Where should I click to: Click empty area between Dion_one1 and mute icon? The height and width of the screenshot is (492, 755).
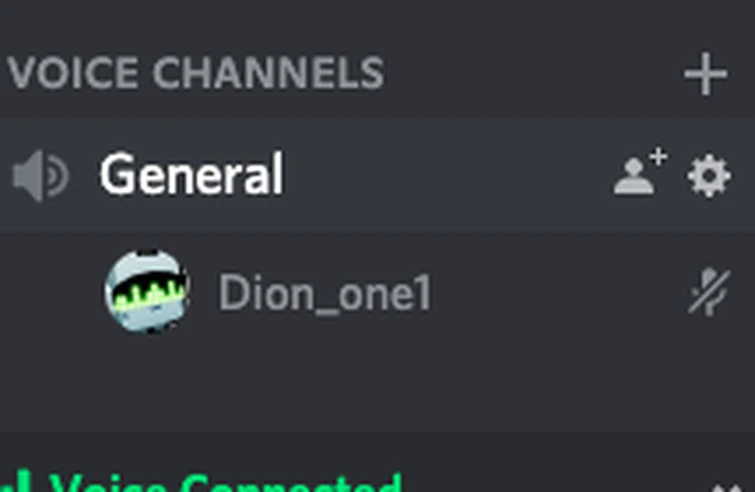coord(559,293)
